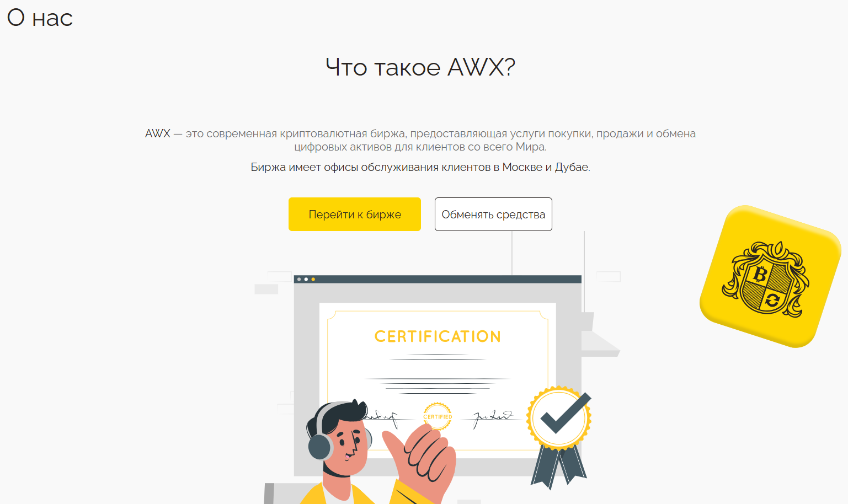
Task: Click the Moscow and Dubai offices sentence
Action: (x=420, y=167)
